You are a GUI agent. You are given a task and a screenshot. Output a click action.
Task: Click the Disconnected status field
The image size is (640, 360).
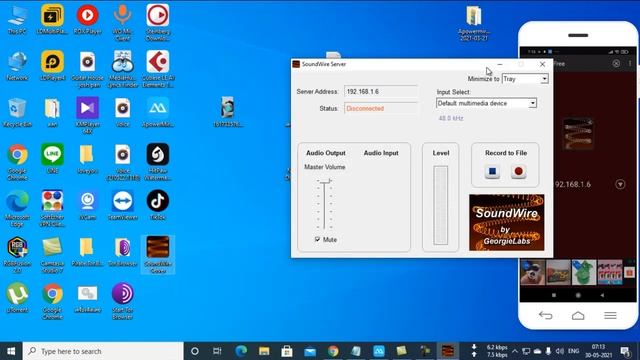pos(381,109)
